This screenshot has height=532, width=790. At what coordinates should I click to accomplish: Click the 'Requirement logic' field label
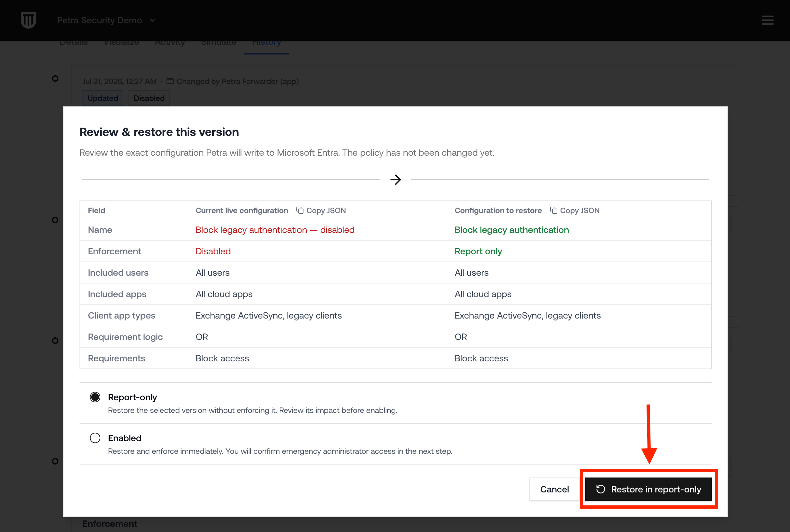[125, 337]
